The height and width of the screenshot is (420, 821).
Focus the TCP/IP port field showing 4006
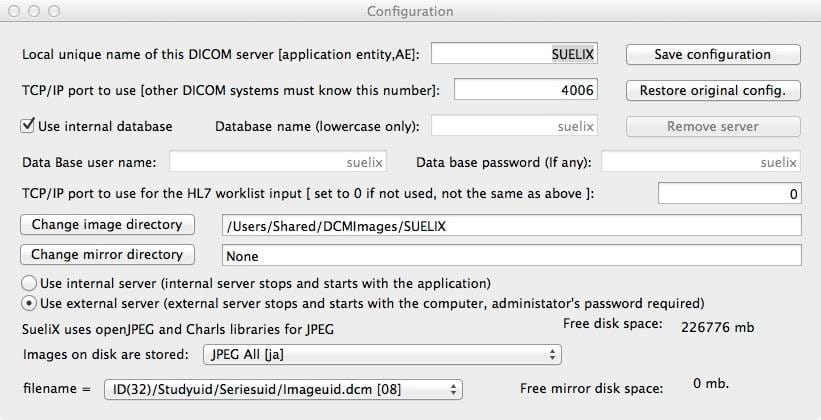coord(526,90)
